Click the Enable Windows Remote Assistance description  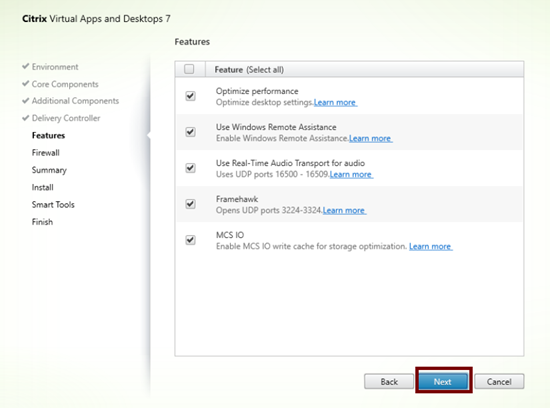pos(282,138)
